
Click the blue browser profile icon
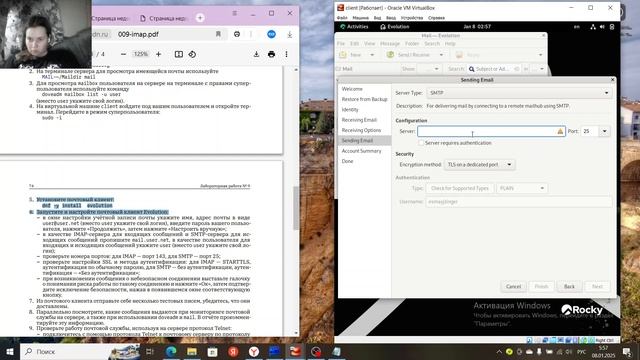[271, 34]
